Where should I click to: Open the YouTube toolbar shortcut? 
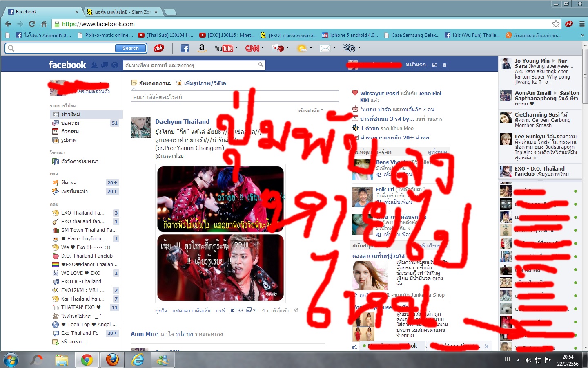pos(224,48)
